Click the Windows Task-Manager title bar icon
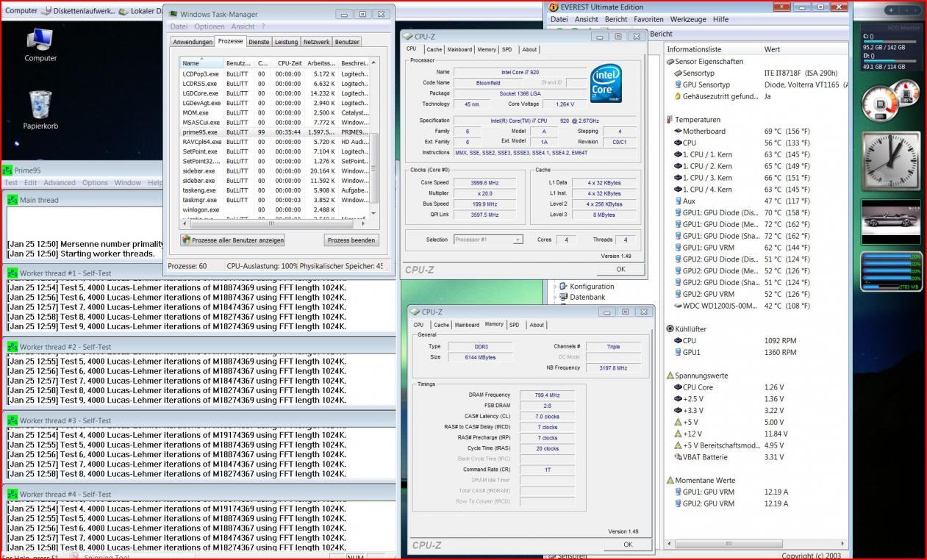927x560 pixels. pos(173,14)
